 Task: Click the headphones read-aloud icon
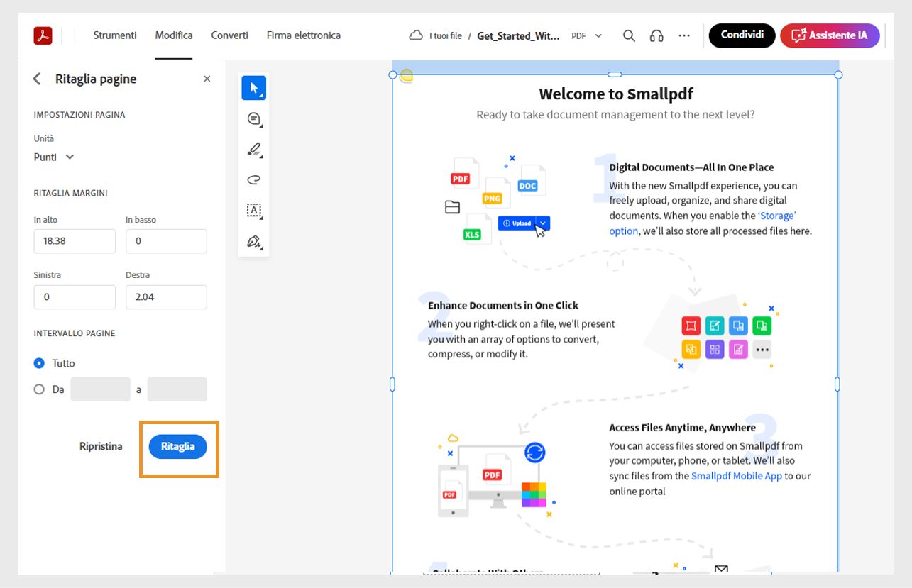(x=656, y=35)
